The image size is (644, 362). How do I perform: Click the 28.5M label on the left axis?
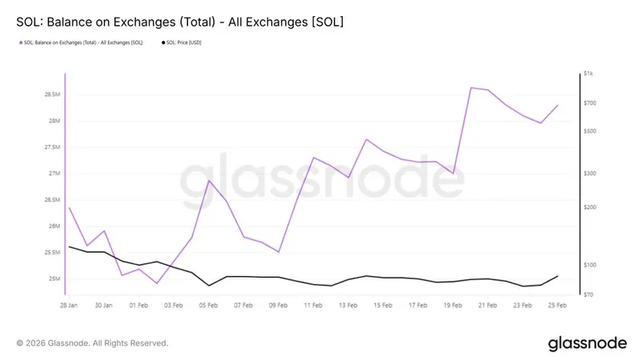coord(53,94)
